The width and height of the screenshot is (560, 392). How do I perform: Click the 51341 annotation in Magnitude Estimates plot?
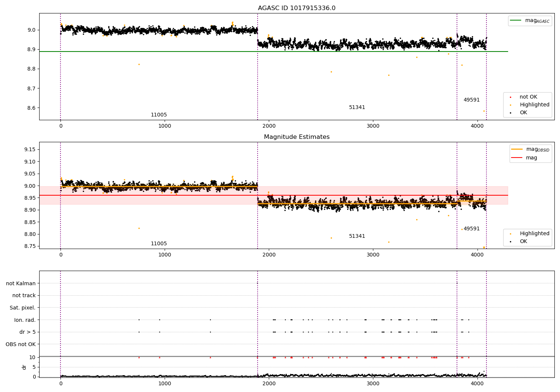357,236
